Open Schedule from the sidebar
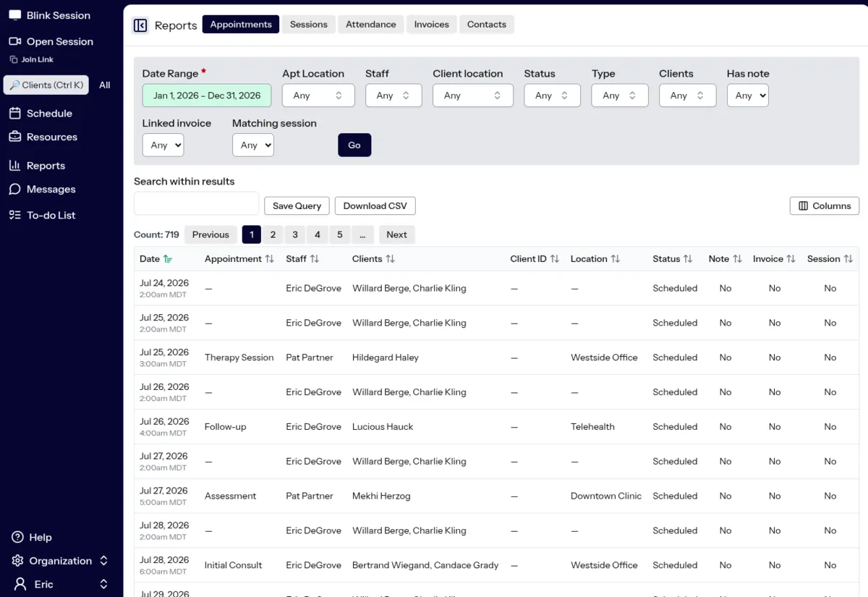The width and height of the screenshot is (868, 597). [49, 113]
